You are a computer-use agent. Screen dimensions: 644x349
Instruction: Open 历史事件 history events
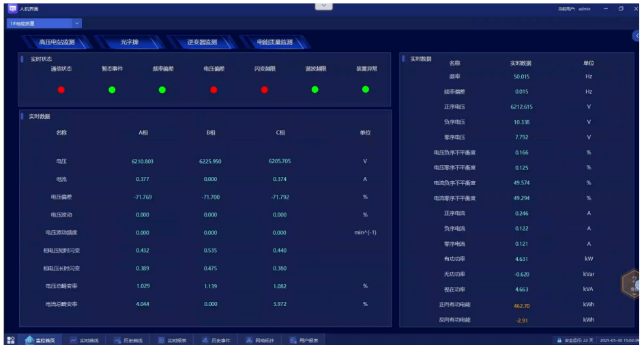pyautogui.click(x=217, y=340)
